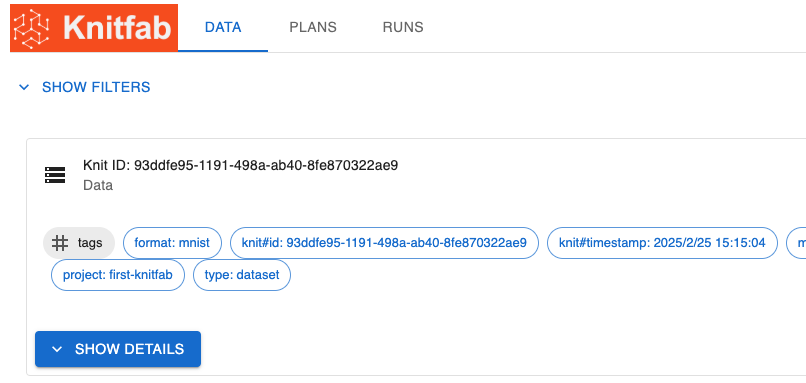Image resolution: width=806 pixels, height=383 pixels.
Task: Select the type: dataset tag
Action: (242, 275)
